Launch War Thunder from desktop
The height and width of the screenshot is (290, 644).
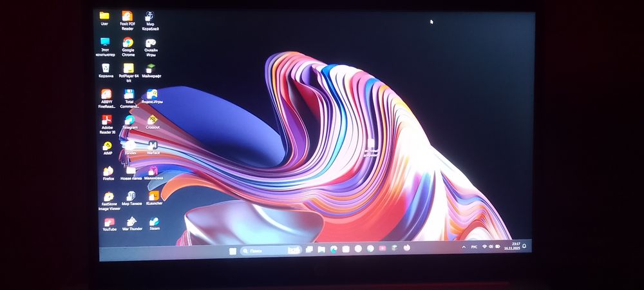point(132,224)
